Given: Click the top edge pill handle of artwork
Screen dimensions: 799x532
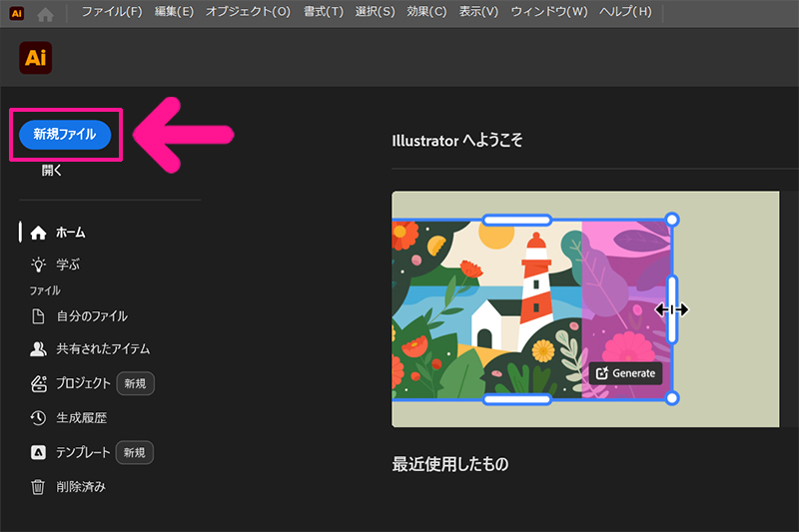Looking at the screenshot, I should tap(517, 220).
